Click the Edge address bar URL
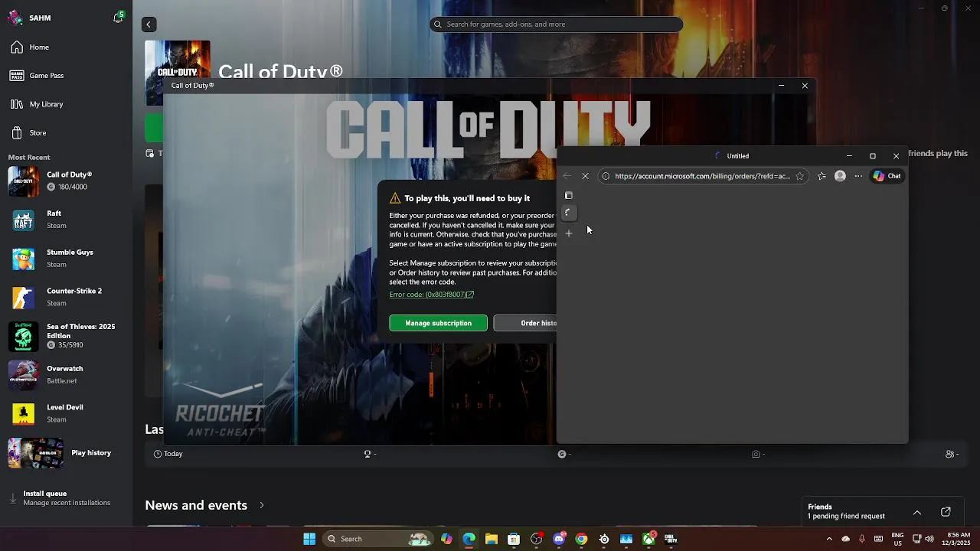The image size is (980, 551). [702, 176]
